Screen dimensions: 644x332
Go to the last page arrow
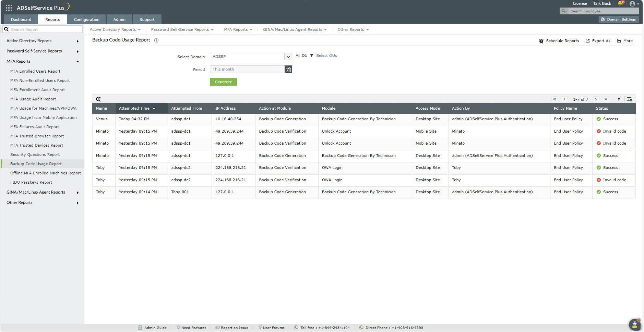coord(606,99)
